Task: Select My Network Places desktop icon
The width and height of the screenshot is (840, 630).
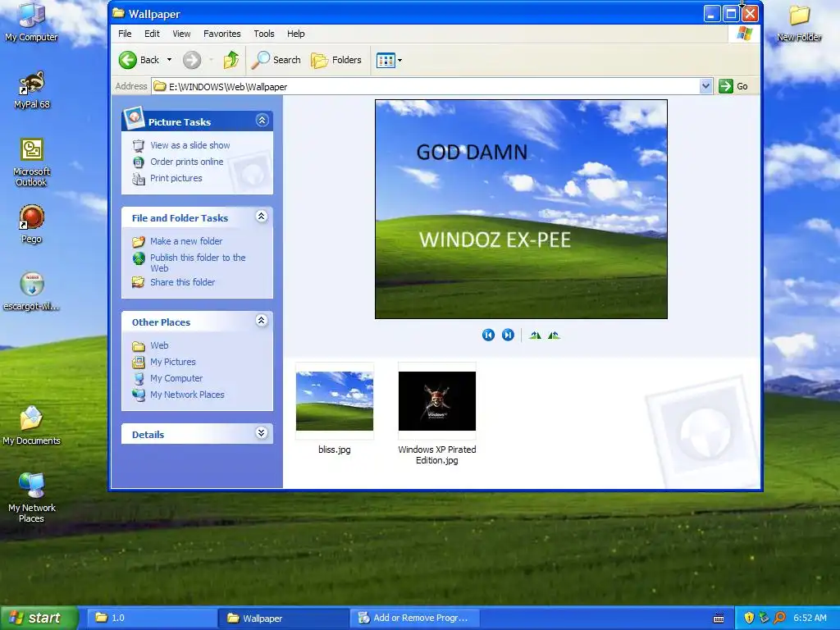Action: [32, 498]
